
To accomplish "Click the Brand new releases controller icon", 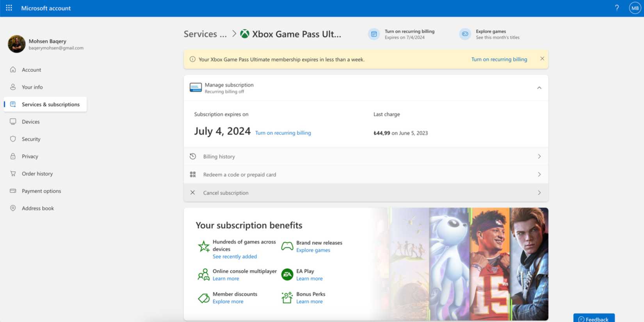I will tap(287, 246).
